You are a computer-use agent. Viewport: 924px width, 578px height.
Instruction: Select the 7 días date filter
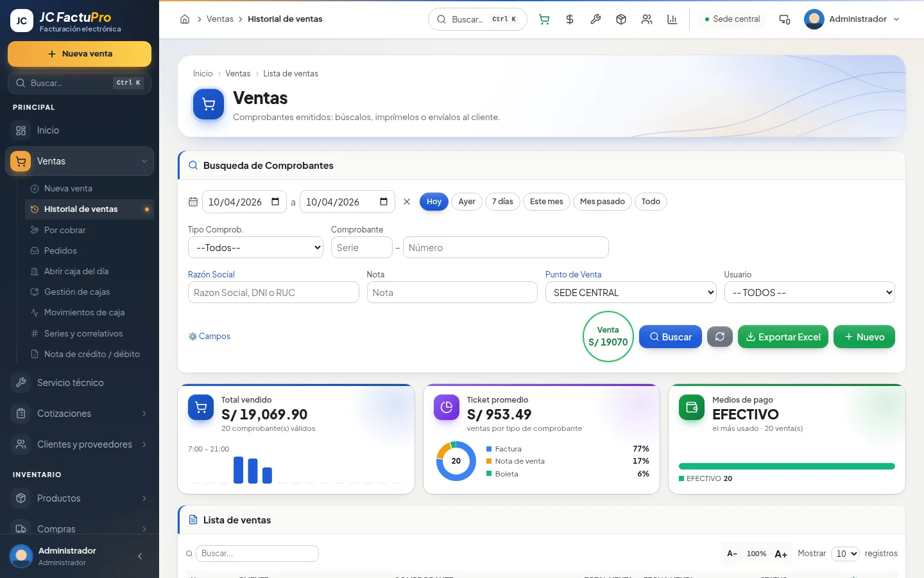[x=502, y=202]
